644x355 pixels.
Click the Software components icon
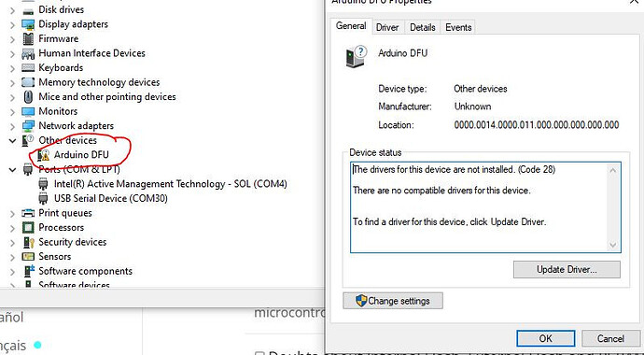pyautogui.click(x=28, y=271)
